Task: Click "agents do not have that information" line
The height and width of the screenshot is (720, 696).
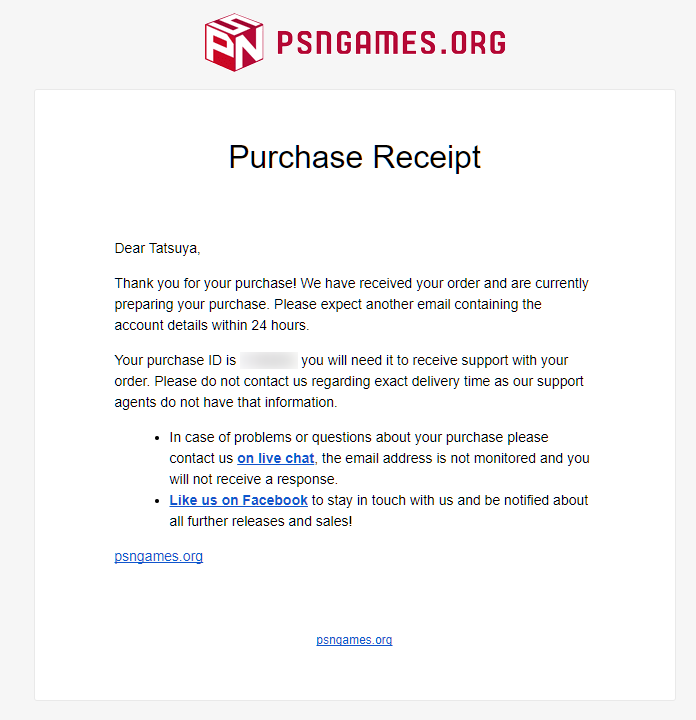Action: [225, 402]
